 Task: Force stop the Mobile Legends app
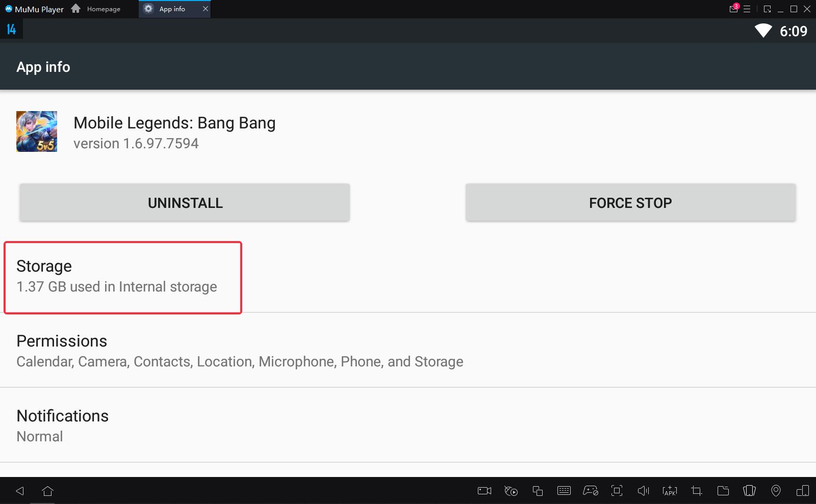click(x=630, y=203)
